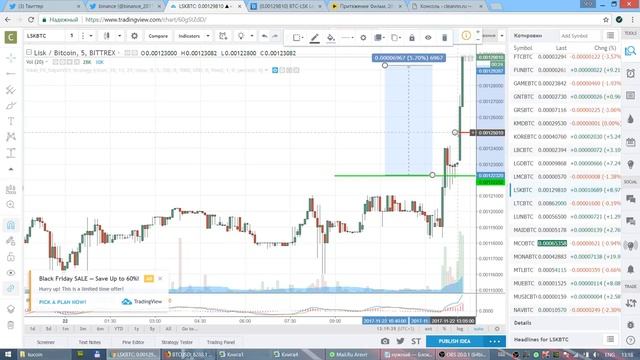Open the line style selector

pos(347,38)
